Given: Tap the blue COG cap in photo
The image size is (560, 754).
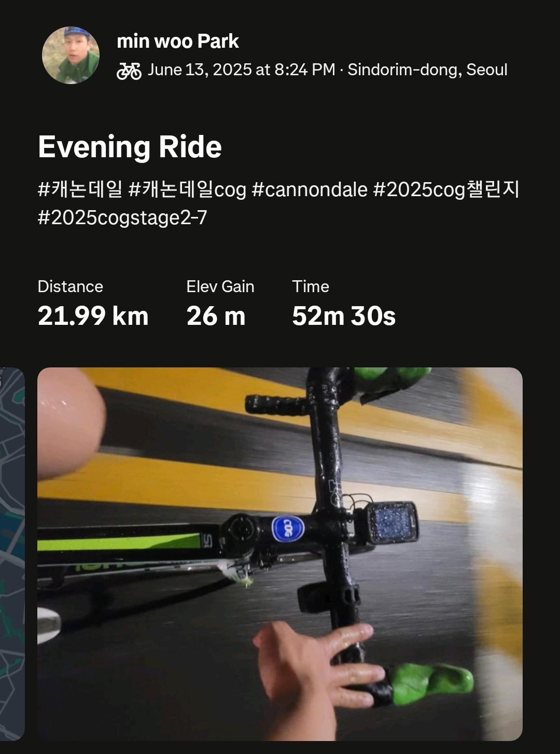Looking at the screenshot, I should click(288, 529).
